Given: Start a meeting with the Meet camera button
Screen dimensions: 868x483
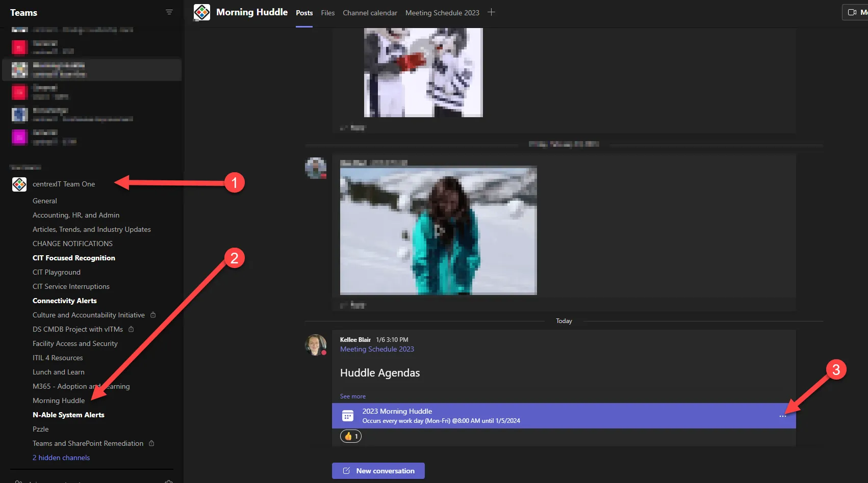Looking at the screenshot, I should 855,12.
